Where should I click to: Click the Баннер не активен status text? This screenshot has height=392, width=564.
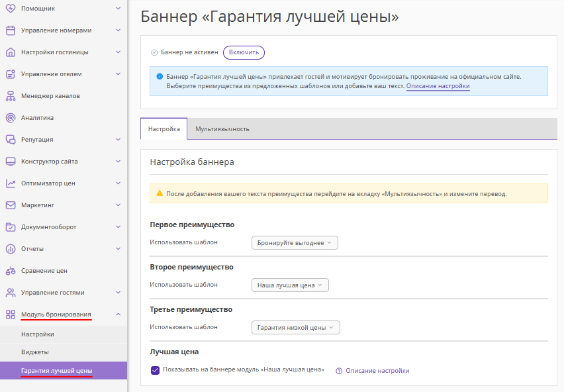pos(189,52)
